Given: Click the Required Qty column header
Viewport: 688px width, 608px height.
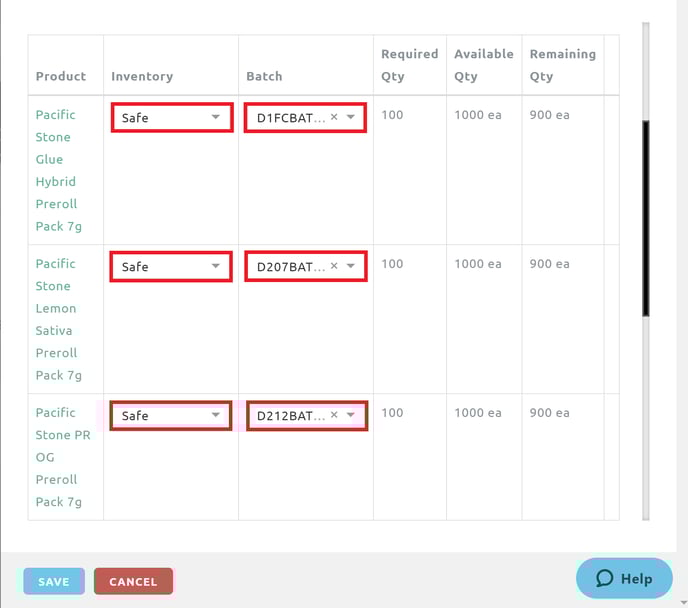Looking at the screenshot, I should (x=409, y=65).
